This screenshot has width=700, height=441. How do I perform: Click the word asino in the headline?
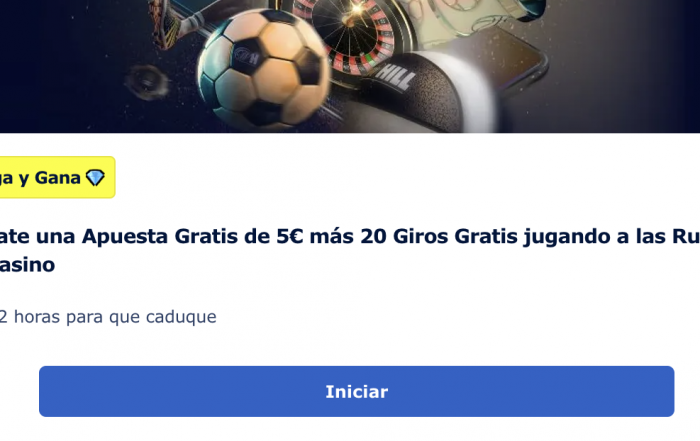point(28,265)
